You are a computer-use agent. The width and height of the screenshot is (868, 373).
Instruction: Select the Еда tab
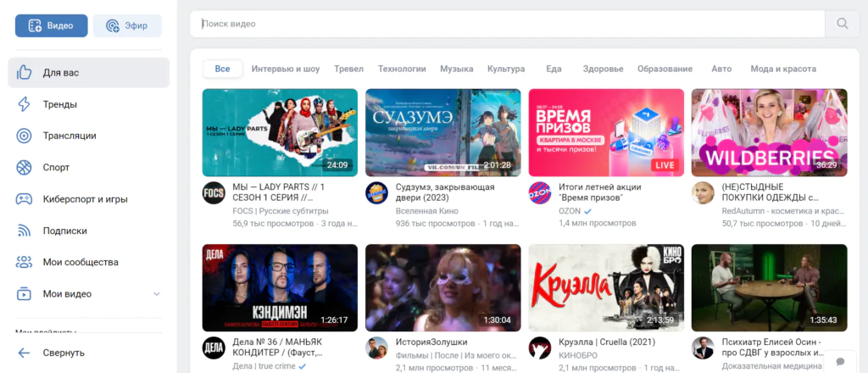tap(554, 70)
